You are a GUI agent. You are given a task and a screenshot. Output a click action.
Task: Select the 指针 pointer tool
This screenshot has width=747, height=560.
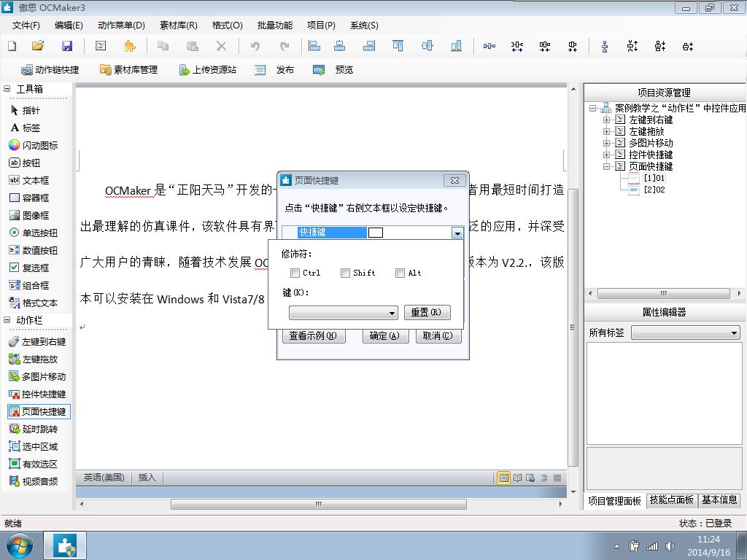[26, 111]
